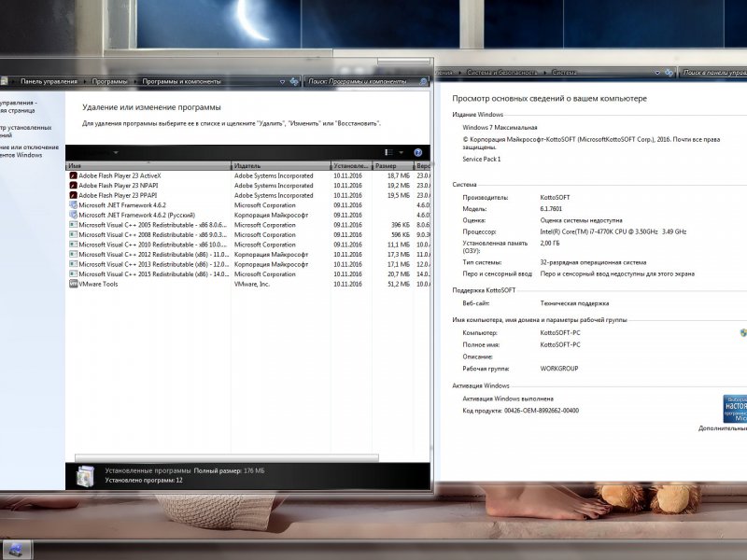Select the 18,7 МБ size cell

coord(399,176)
